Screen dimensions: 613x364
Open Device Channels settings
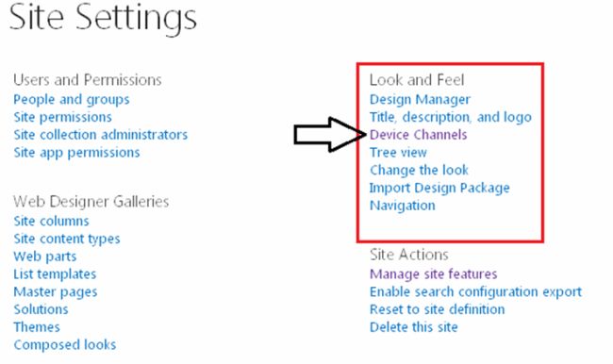tap(419, 135)
